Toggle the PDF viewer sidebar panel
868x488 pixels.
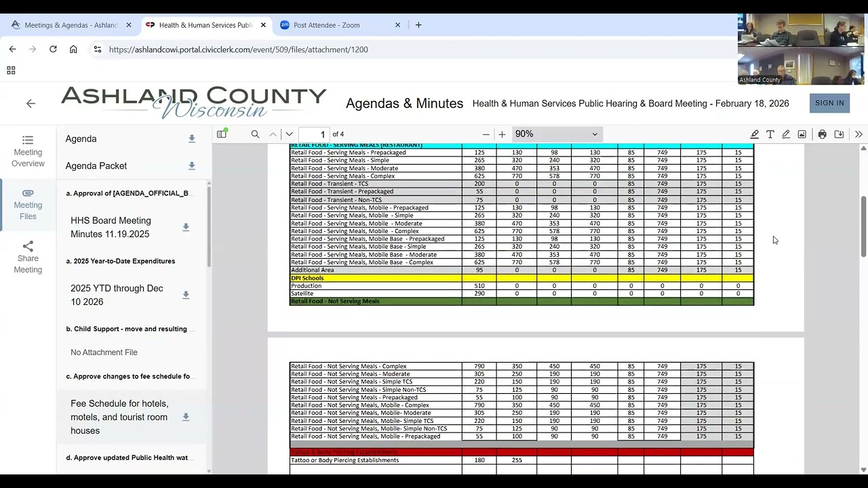coord(222,134)
